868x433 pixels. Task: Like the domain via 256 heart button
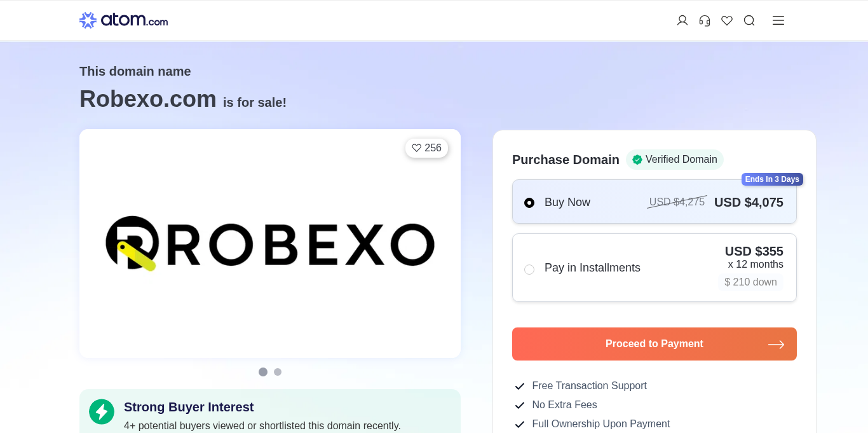coord(426,148)
